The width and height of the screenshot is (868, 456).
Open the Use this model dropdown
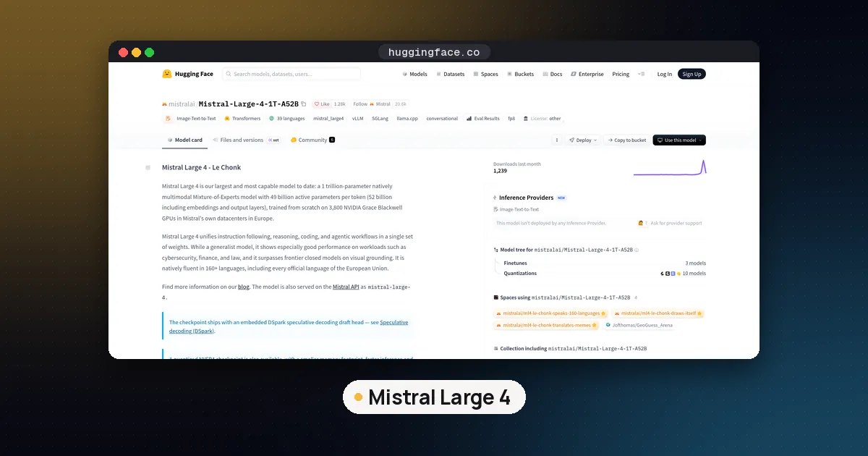(679, 140)
